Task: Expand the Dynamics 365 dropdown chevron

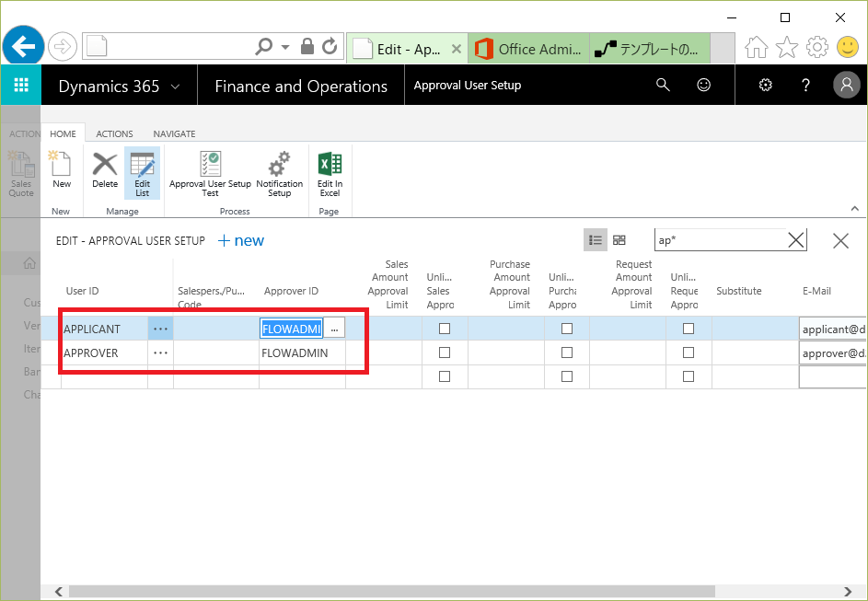Action: pos(175,87)
